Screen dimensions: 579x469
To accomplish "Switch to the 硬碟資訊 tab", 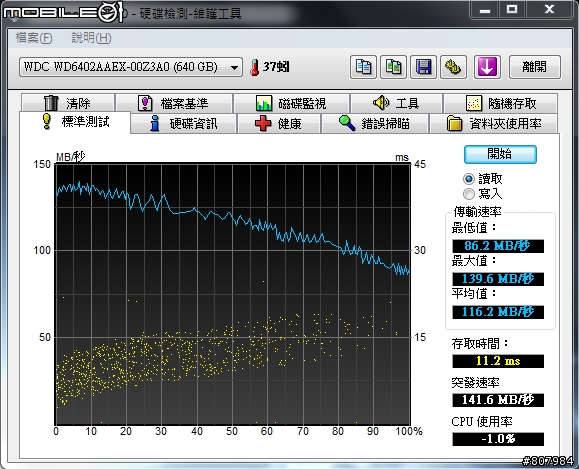I will coord(184,123).
